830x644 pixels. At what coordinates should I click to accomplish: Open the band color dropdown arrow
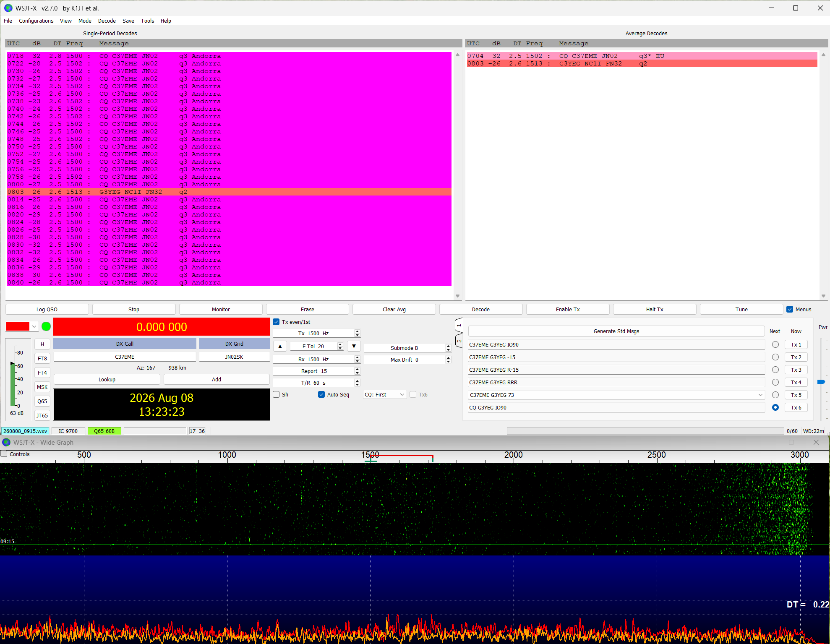34,326
